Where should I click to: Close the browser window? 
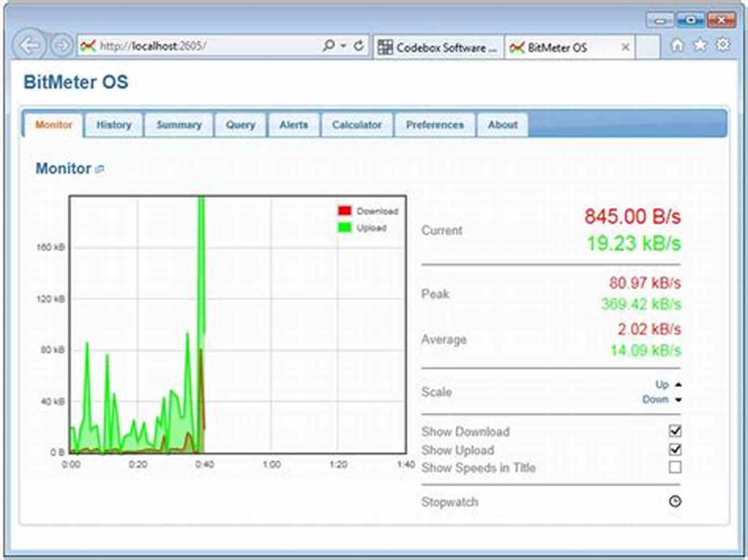[x=721, y=20]
